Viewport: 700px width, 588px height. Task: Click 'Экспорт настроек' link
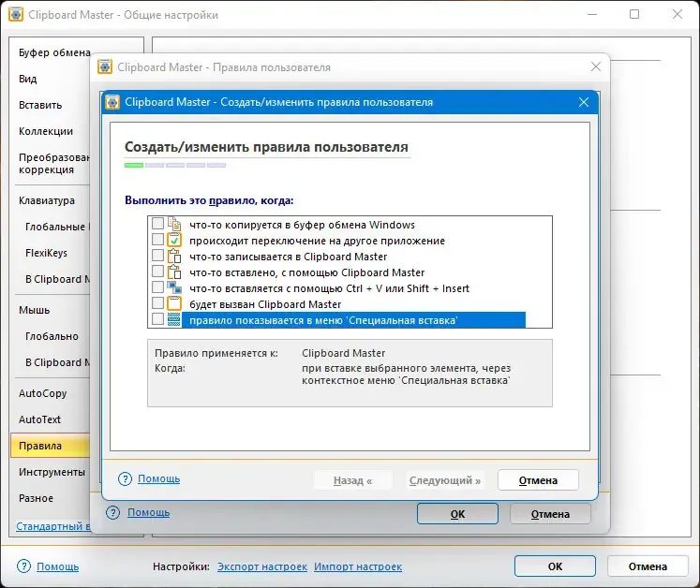262,566
